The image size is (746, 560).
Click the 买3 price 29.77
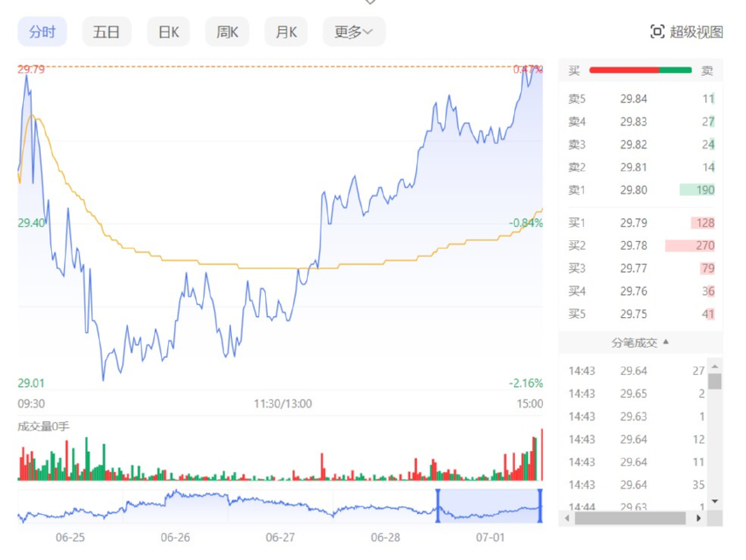click(x=633, y=268)
